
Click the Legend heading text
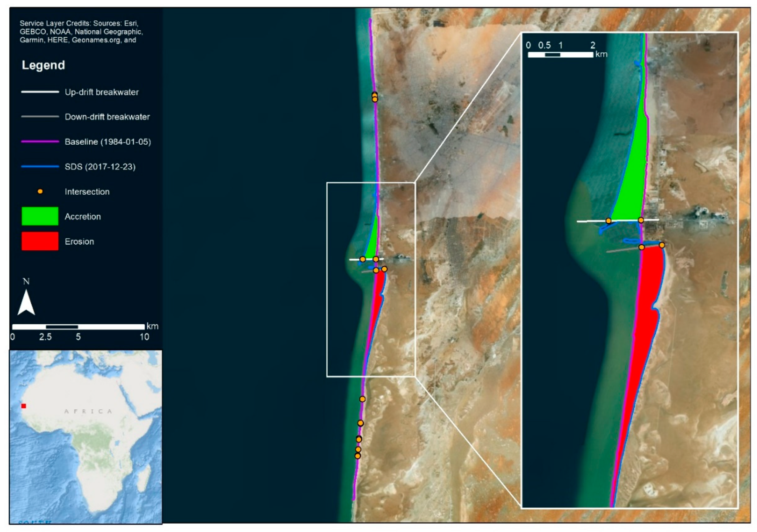43,65
